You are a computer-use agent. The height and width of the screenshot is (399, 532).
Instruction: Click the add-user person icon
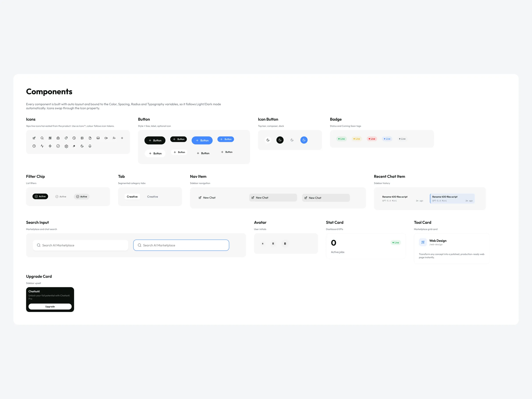tap(114, 138)
